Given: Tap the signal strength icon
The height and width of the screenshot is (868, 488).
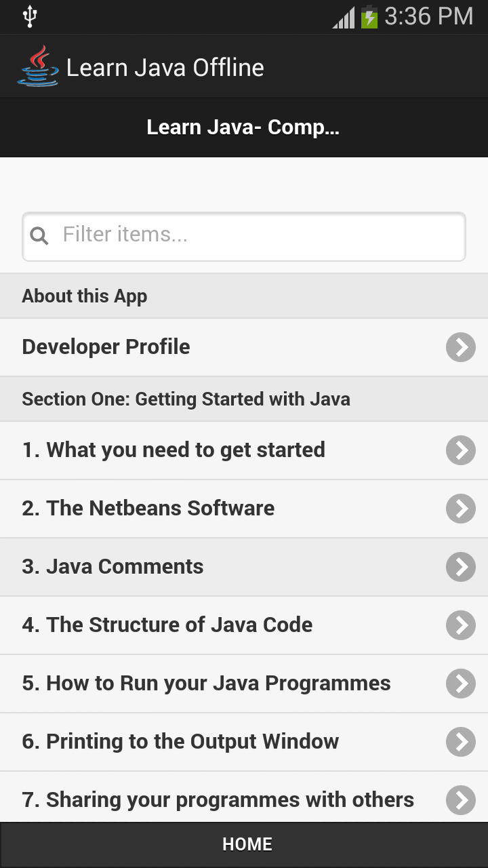Looking at the screenshot, I should pos(344,17).
